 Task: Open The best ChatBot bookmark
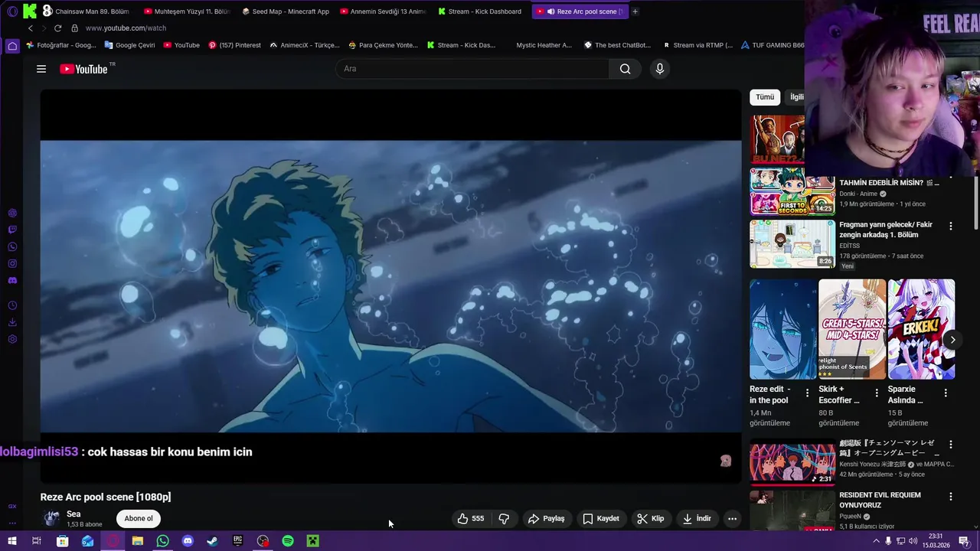pyautogui.click(x=617, y=45)
